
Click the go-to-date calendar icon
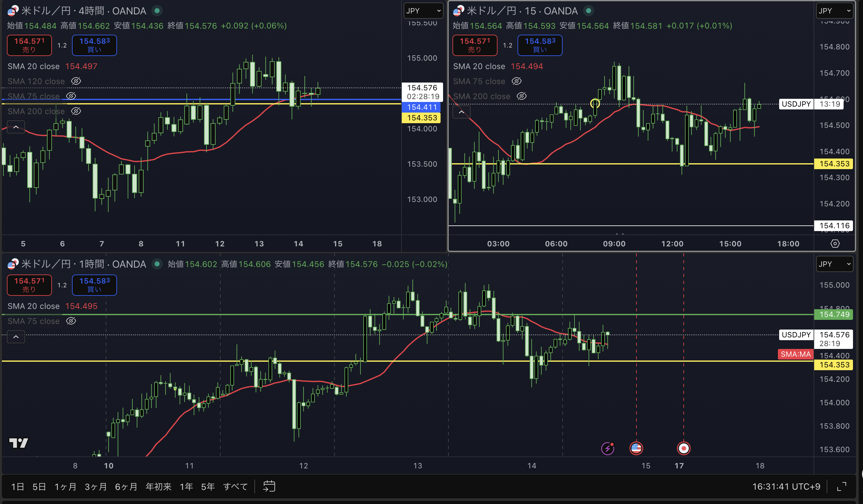click(x=269, y=486)
